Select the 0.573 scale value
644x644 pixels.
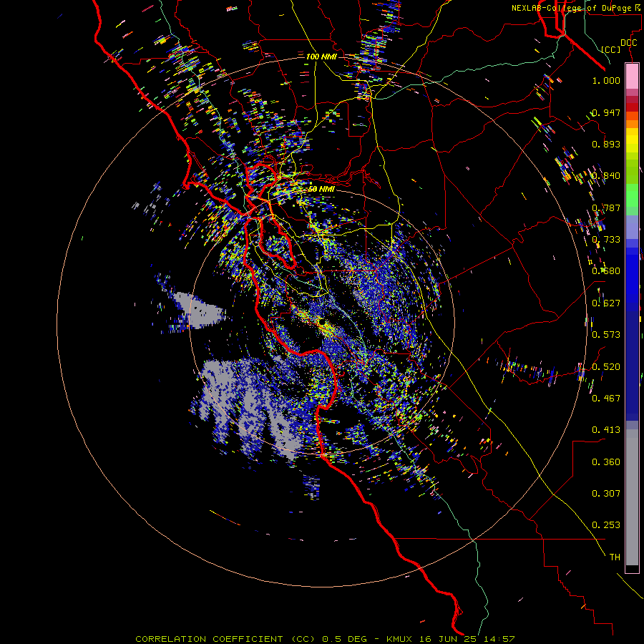click(606, 335)
